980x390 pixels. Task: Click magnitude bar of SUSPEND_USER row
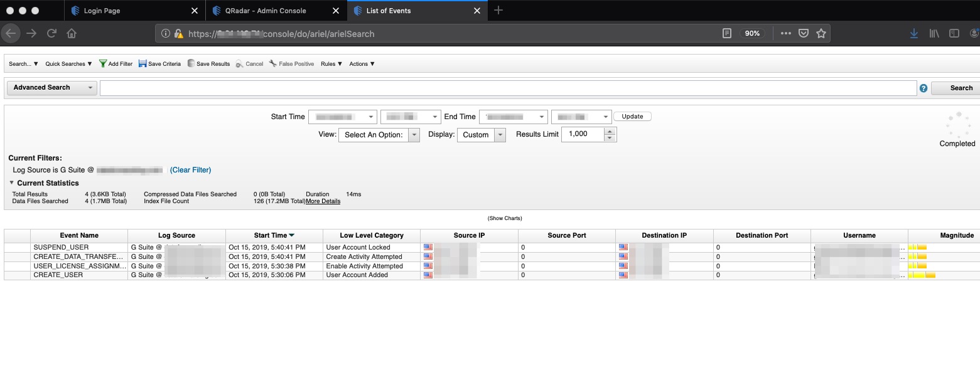pyautogui.click(x=918, y=247)
